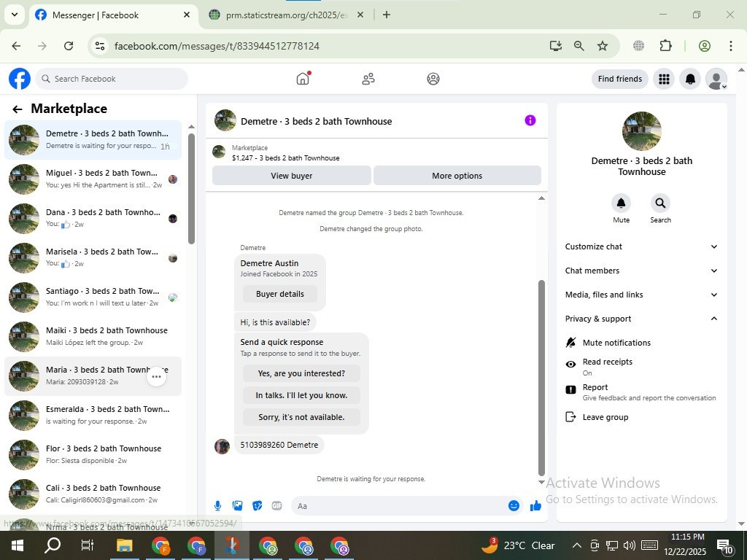Switch to the prm.staticstream.org browser tab

click(287, 15)
